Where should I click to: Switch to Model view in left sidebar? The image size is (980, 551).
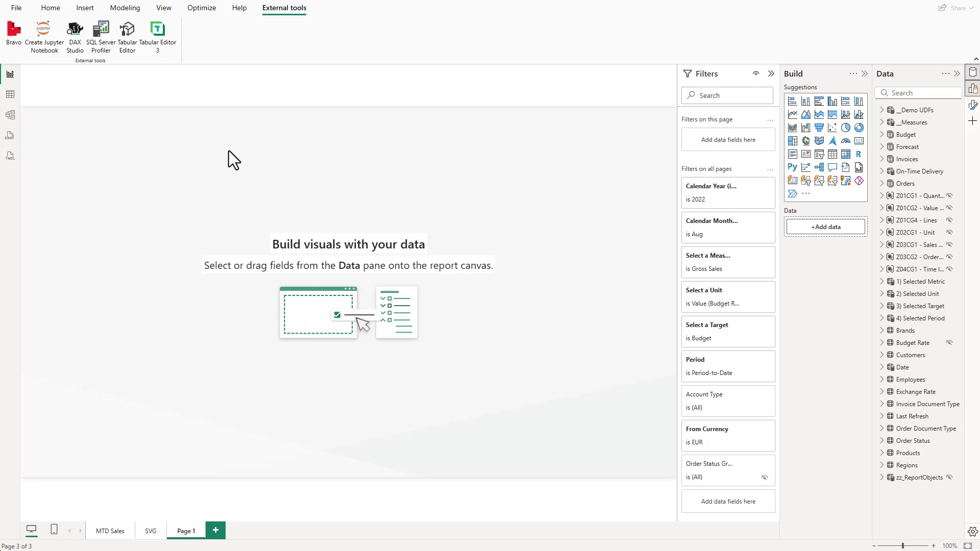point(10,115)
